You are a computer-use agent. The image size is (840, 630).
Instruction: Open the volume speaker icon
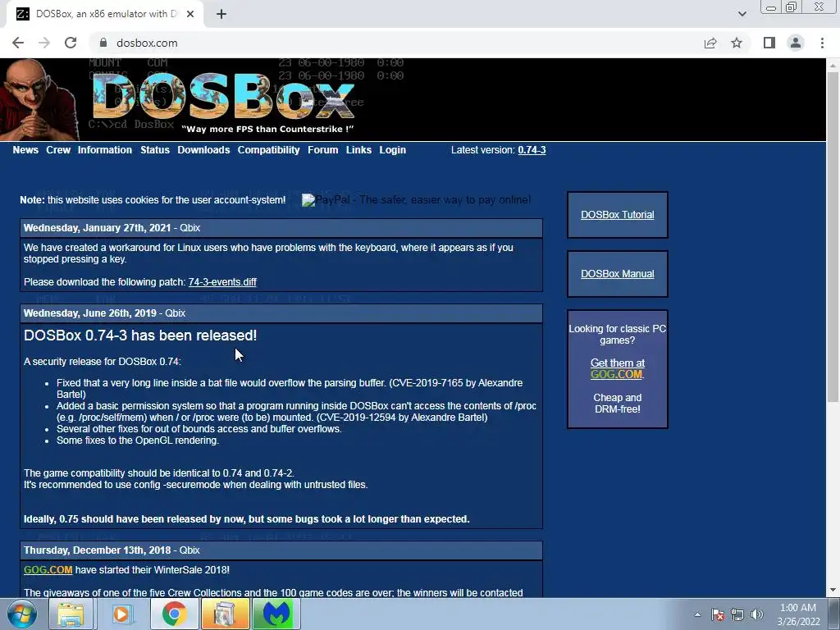coord(757,614)
